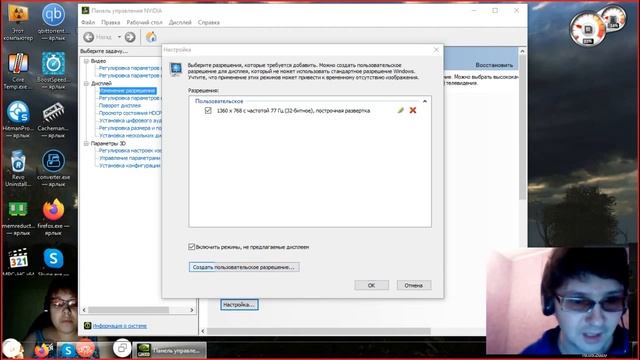Open the Skype desktop shortcut
The width and height of the screenshot is (640, 360).
point(53,261)
